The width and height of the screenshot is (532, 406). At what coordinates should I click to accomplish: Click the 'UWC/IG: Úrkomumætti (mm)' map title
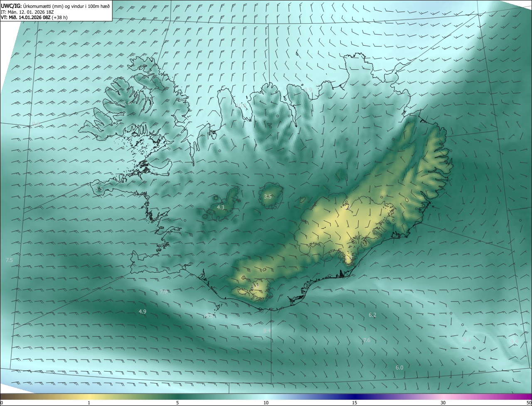32,6
